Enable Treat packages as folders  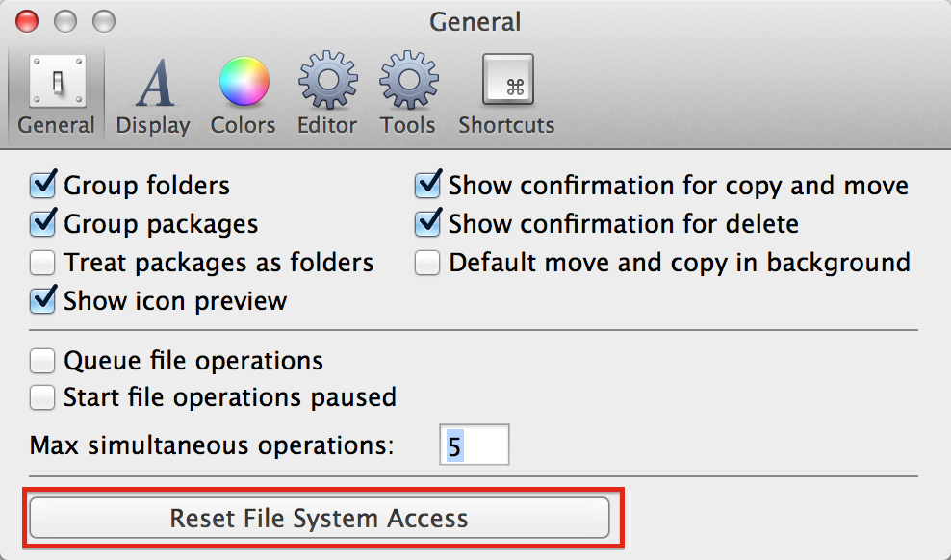(42, 263)
